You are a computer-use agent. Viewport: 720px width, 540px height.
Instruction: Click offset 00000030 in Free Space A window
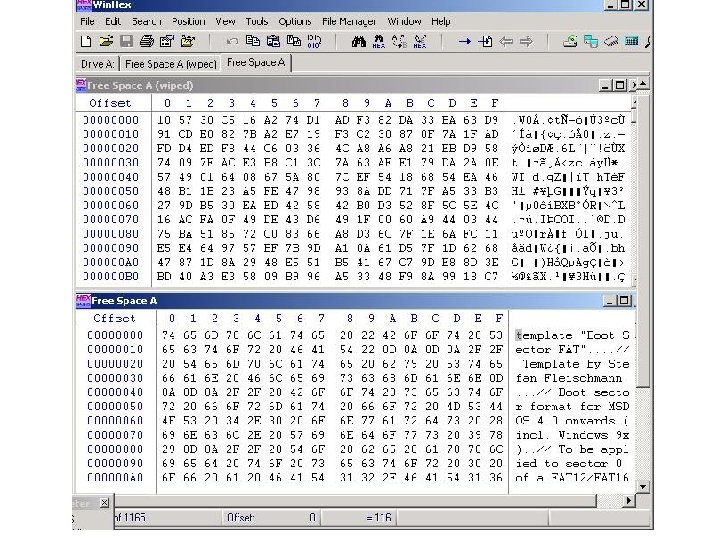tap(115, 378)
